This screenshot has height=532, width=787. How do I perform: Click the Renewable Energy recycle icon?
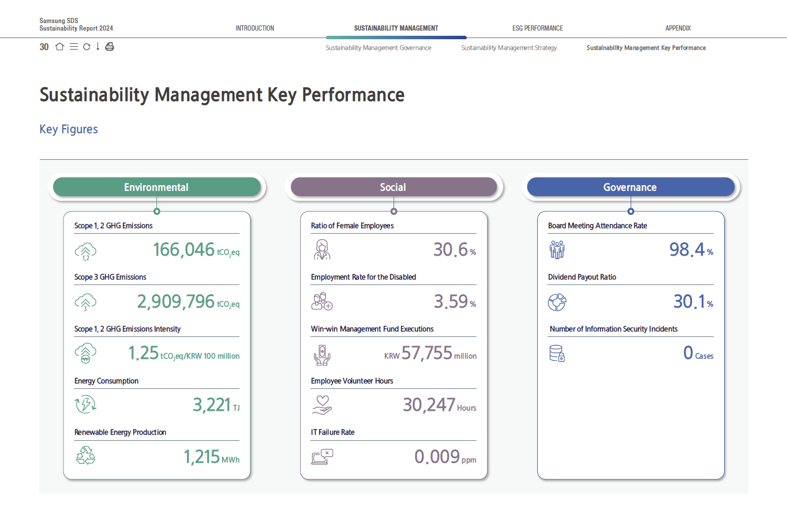coord(85,456)
